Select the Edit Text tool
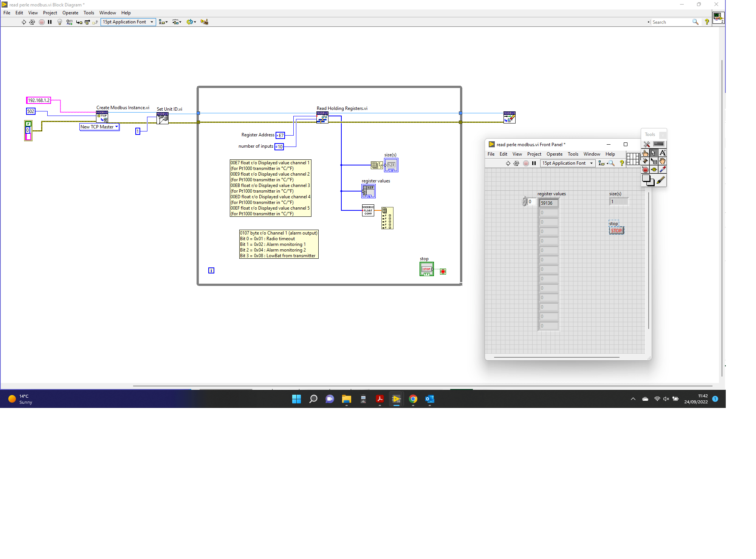This screenshot has height=559, width=756. (x=662, y=153)
